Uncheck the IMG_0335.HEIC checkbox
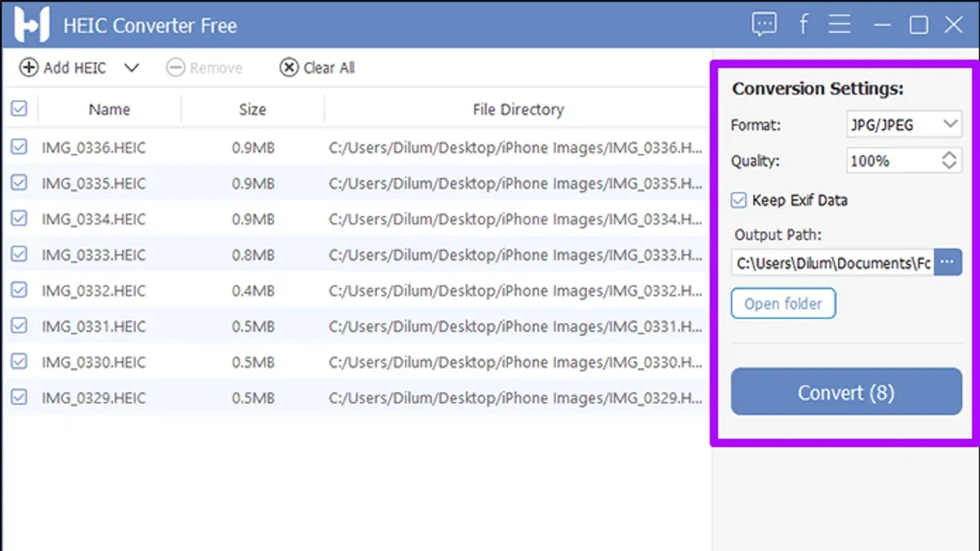This screenshot has height=551, width=980. point(19,183)
